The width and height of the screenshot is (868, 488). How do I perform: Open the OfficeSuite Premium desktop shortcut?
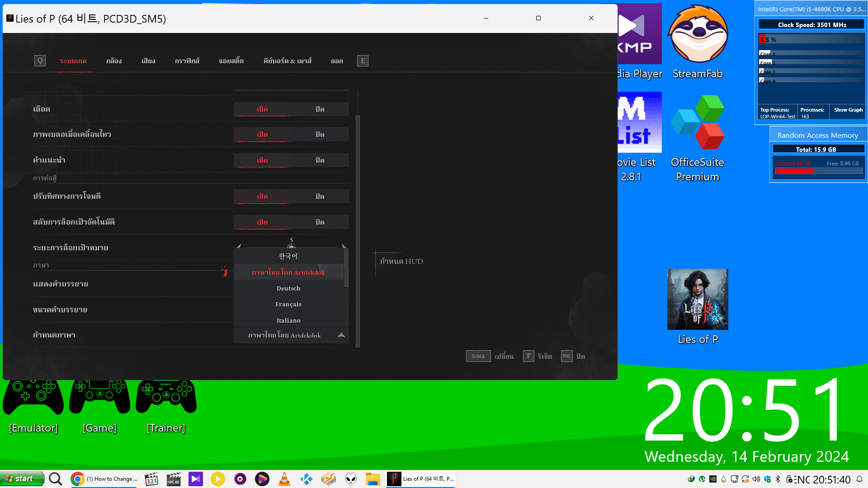tap(698, 138)
